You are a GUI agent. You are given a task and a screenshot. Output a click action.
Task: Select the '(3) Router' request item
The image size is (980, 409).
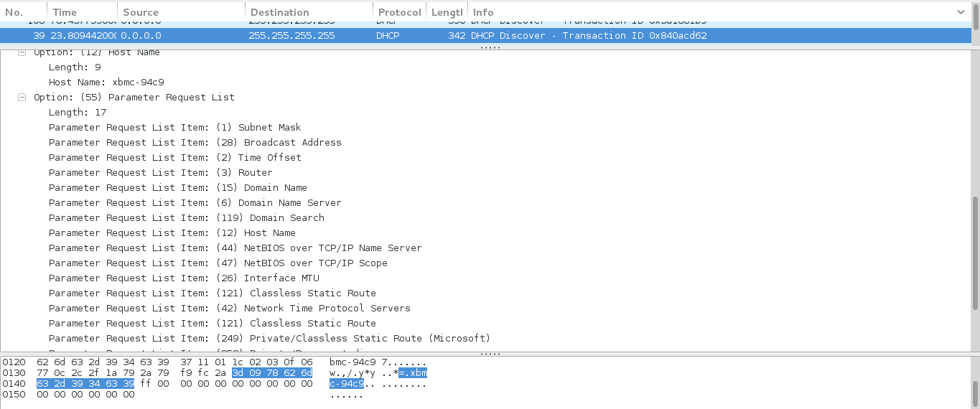(x=160, y=173)
